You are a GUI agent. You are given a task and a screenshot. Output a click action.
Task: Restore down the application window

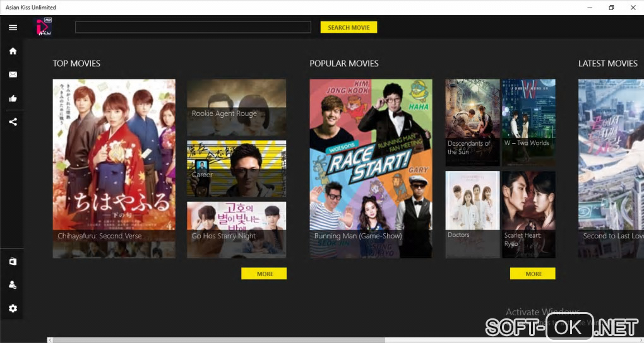[x=611, y=8]
